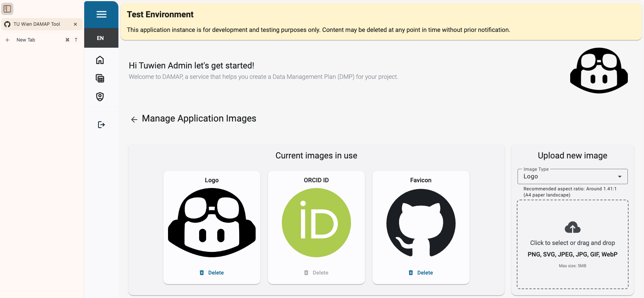Select the Favicon GitHub image thumbnail
644x298 pixels.
(x=421, y=223)
